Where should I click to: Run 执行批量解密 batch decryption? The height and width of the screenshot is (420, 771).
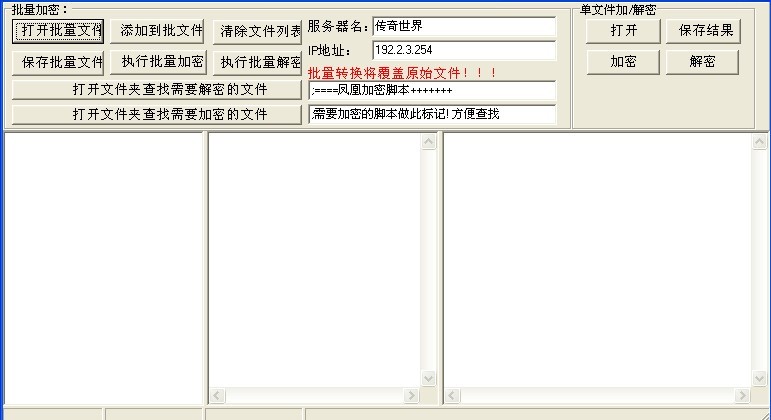pyautogui.click(x=258, y=62)
